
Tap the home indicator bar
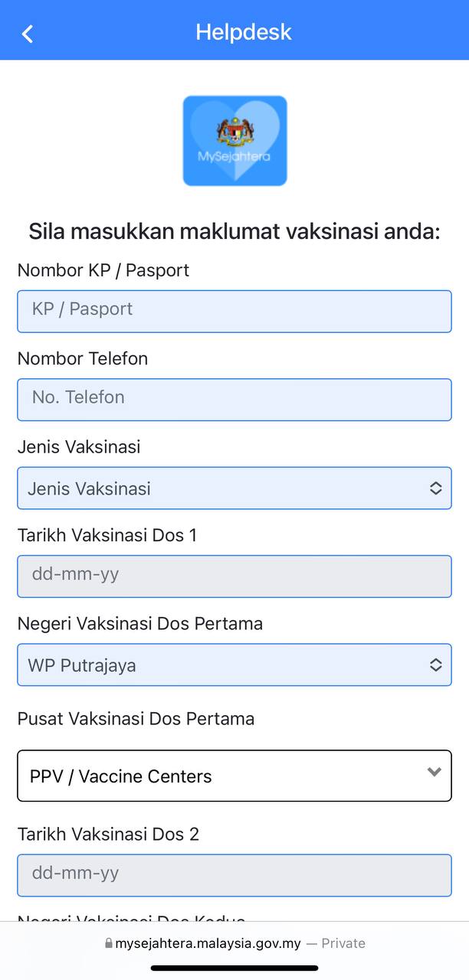(x=235, y=968)
